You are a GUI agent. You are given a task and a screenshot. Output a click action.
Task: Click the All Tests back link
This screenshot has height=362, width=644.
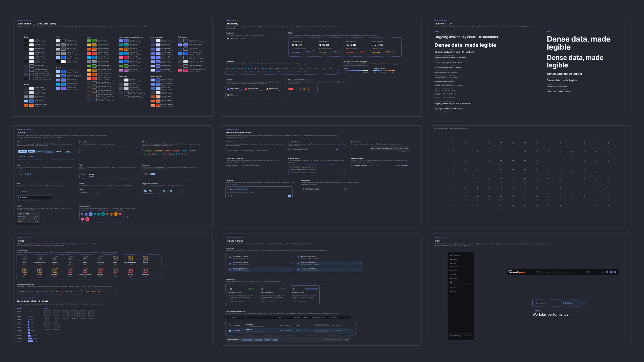tap(536, 311)
